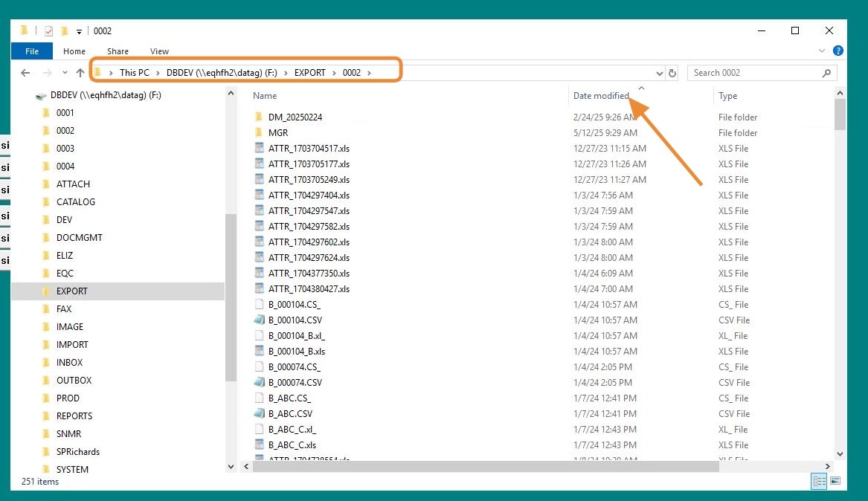Click the Forward navigation arrow
This screenshot has width=868, height=501.
(47, 72)
